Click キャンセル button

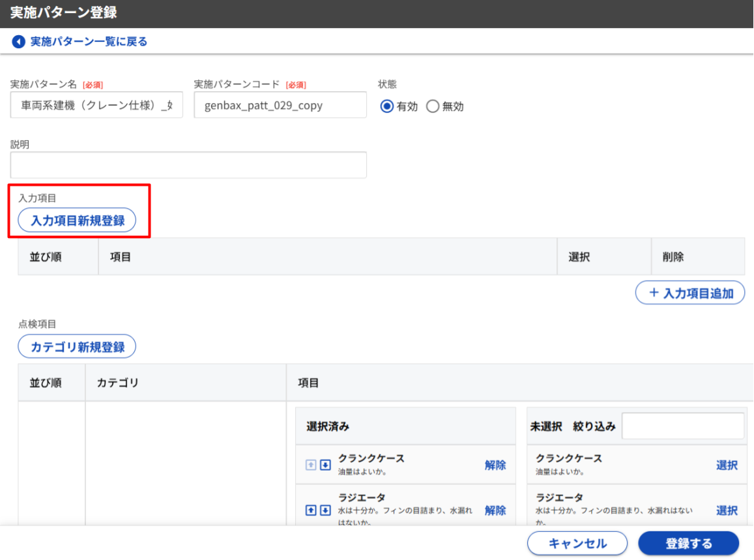[x=577, y=543]
